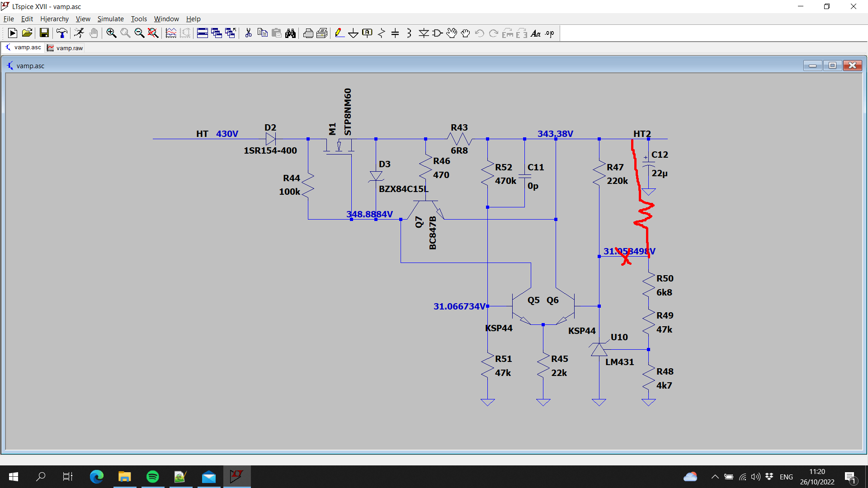Open the Hierarchy menu
The image size is (868, 488).
click(54, 19)
